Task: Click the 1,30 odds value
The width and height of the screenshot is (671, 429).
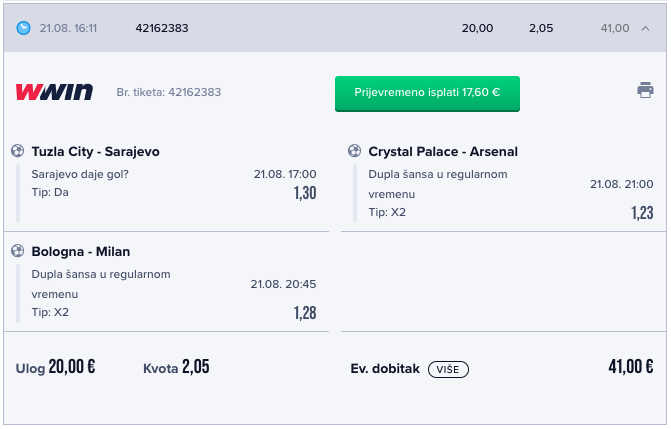Action: (305, 193)
